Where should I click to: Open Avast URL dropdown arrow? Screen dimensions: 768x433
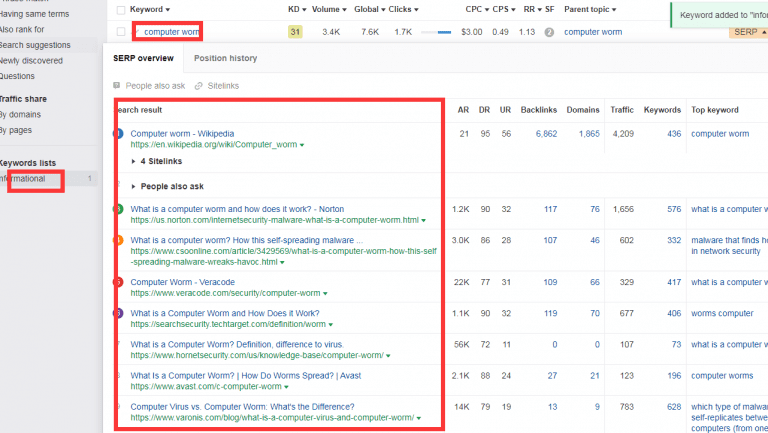287,387
